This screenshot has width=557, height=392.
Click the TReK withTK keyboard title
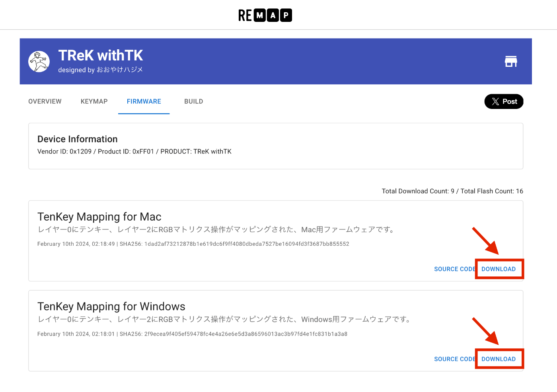coord(100,55)
